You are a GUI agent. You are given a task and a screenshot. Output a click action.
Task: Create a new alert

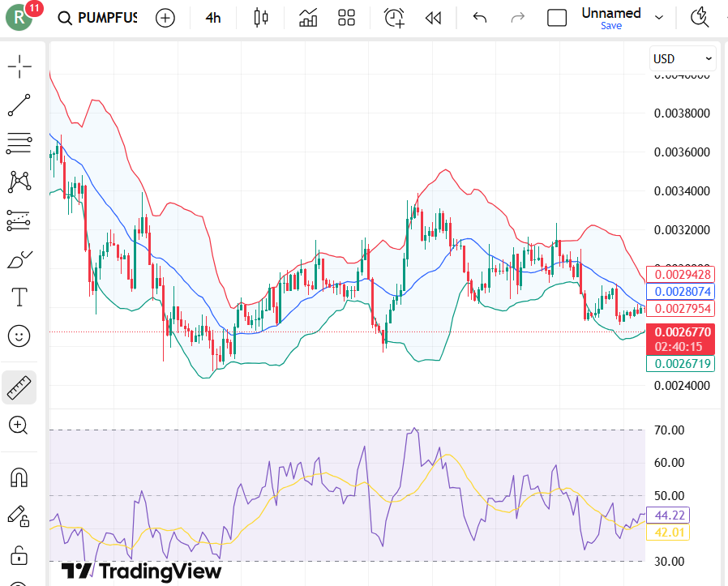(x=393, y=17)
